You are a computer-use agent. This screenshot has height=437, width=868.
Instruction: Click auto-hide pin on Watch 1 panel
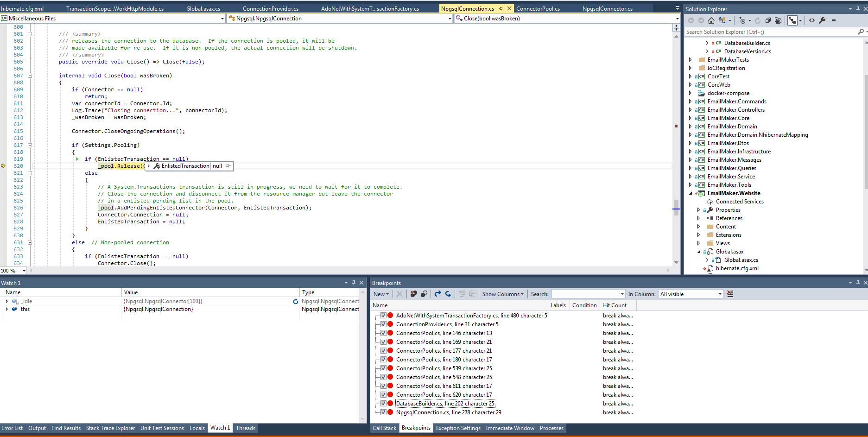tap(354, 283)
